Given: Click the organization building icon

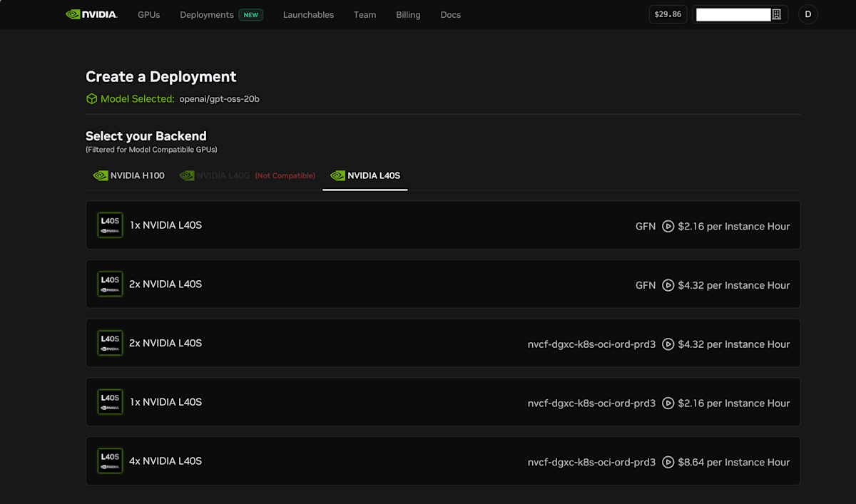Looking at the screenshot, I should 777,14.
